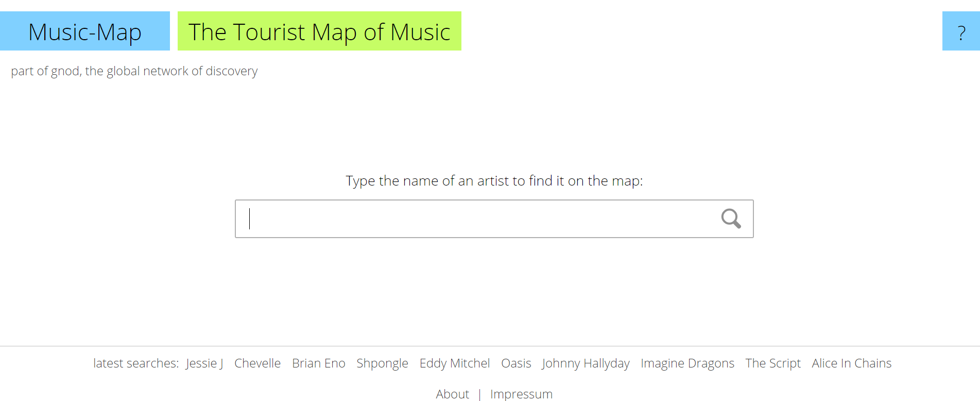Open the About page

(452, 394)
